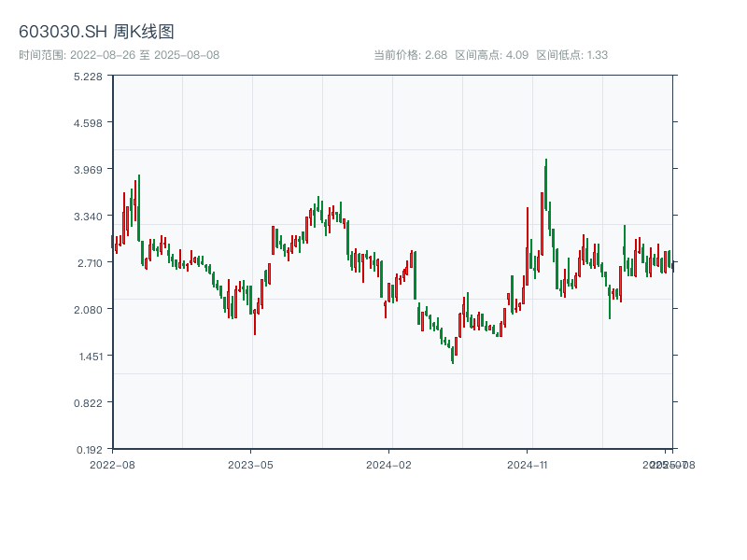Click the 2024-02 x-axis label
747x560 pixels.
388,465
